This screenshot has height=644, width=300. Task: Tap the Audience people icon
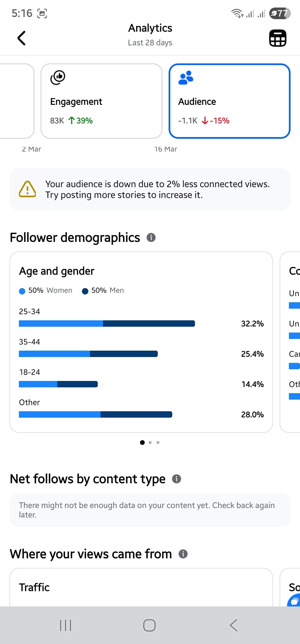coord(186,78)
